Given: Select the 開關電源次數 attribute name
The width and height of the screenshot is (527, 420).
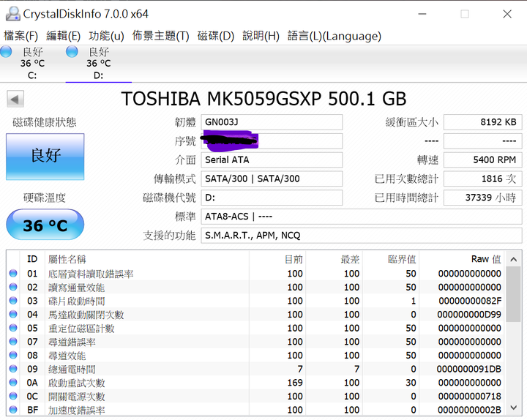Looking at the screenshot, I should [x=76, y=397].
